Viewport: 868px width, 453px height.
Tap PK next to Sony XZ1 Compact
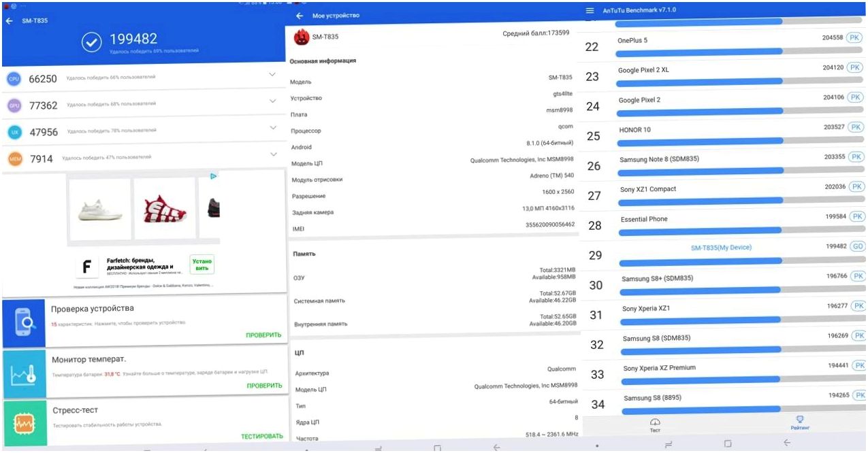click(857, 186)
